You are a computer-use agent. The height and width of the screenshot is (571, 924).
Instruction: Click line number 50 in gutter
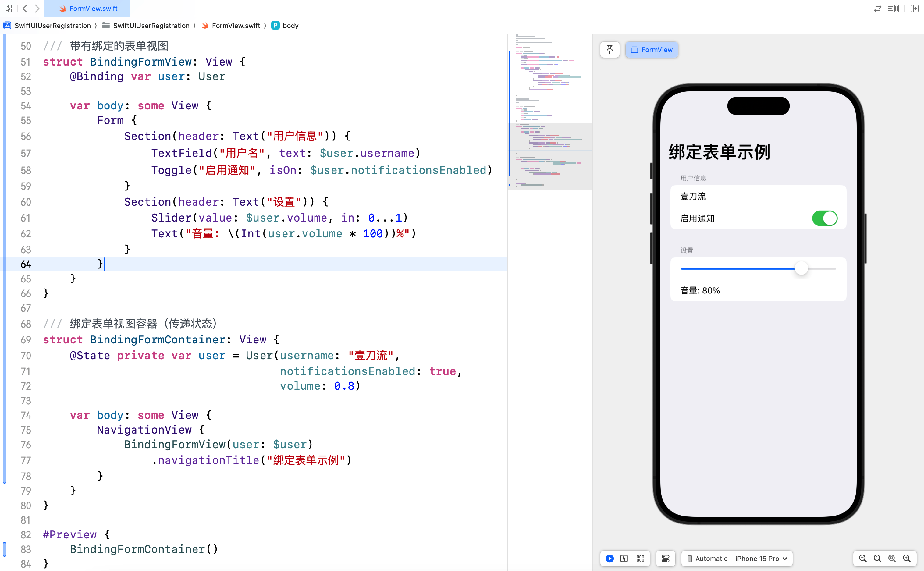coord(26,46)
